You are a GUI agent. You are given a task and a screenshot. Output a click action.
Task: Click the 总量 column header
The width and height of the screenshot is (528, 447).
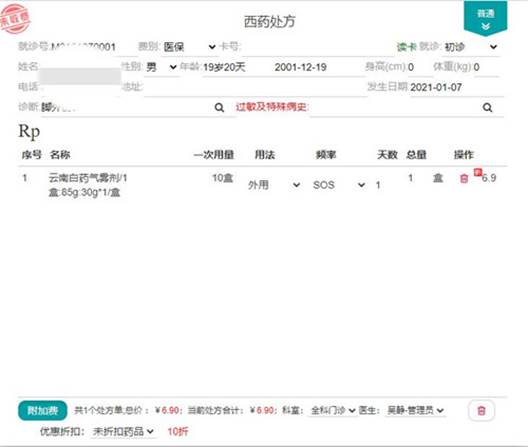click(416, 155)
